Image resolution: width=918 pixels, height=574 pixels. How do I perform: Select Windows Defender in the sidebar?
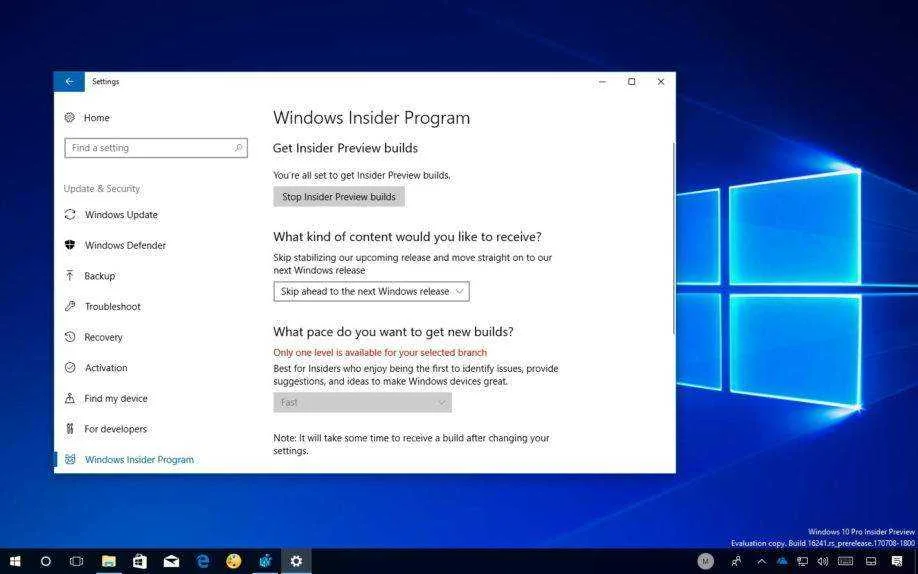click(125, 245)
